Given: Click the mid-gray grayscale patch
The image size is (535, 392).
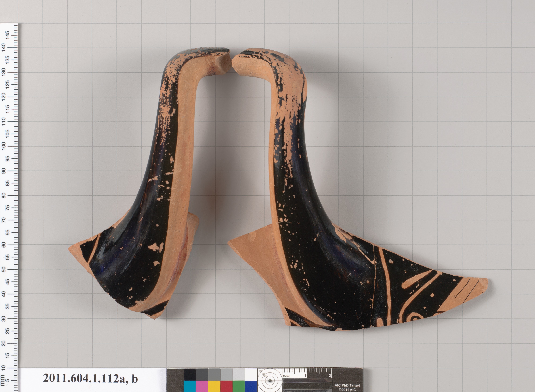Looking at the screenshot, I should tap(214, 374).
